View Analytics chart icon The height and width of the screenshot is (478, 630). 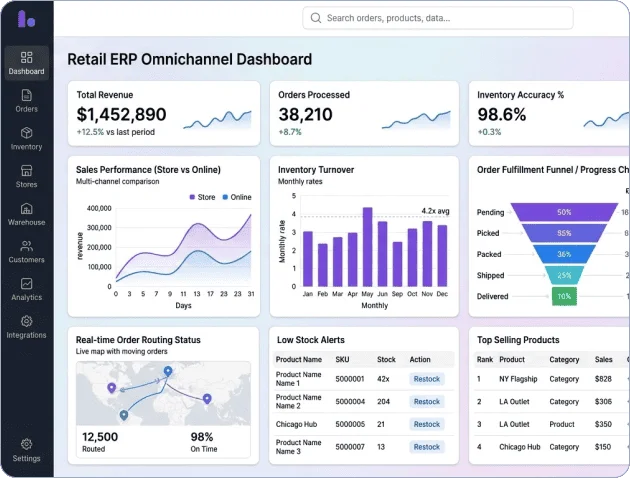pyautogui.click(x=27, y=284)
